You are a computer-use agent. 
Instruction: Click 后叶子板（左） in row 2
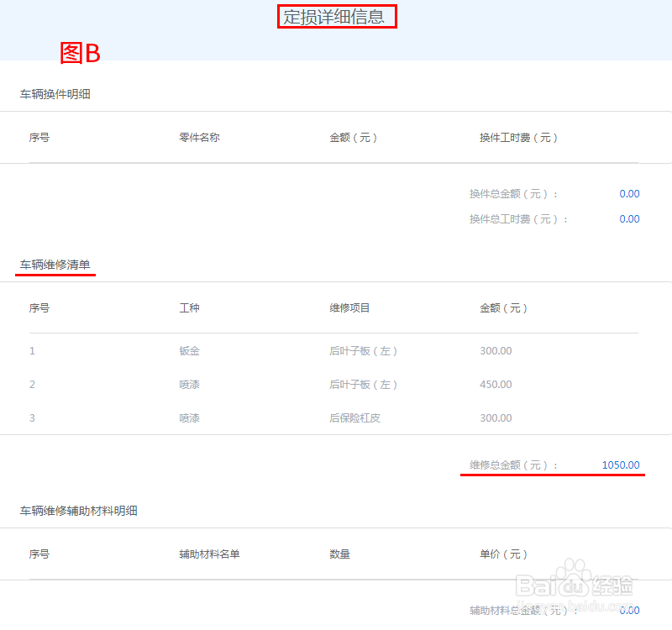coord(364,385)
